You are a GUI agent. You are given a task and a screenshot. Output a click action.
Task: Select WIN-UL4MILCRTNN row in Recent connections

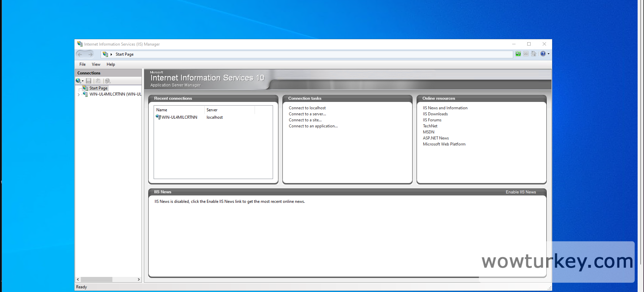[x=179, y=117]
